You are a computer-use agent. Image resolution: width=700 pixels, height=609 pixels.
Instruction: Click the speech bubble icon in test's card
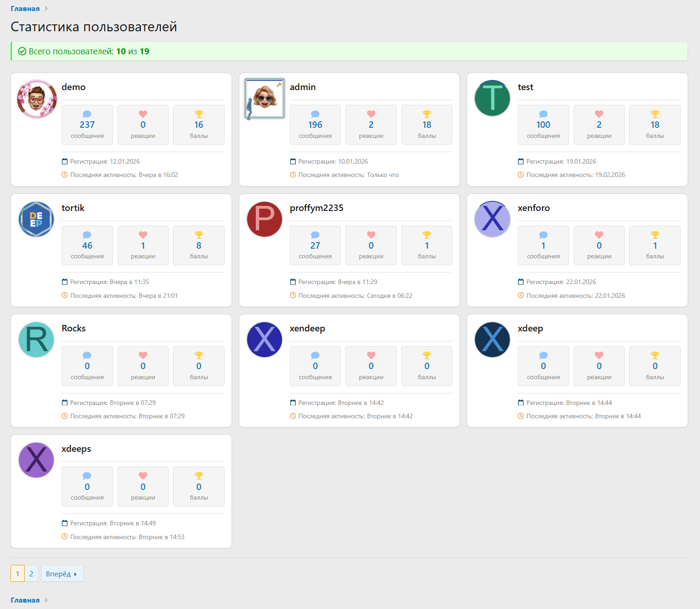543,114
